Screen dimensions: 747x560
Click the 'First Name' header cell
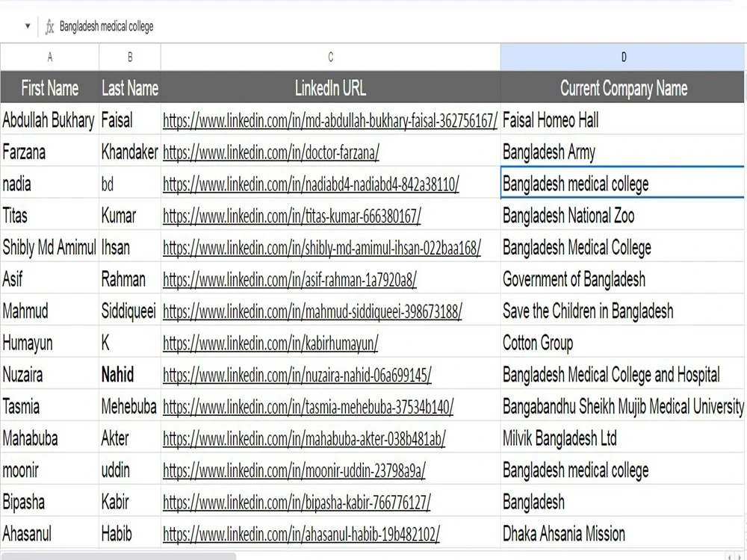click(x=49, y=87)
